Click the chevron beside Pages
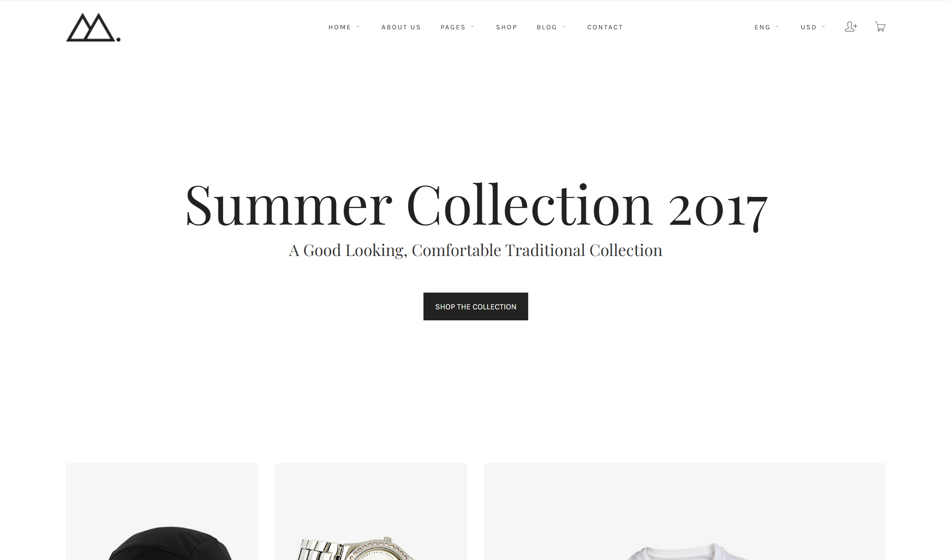Screen dimensions: 949x560 pyautogui.click(x=472, y=27)
